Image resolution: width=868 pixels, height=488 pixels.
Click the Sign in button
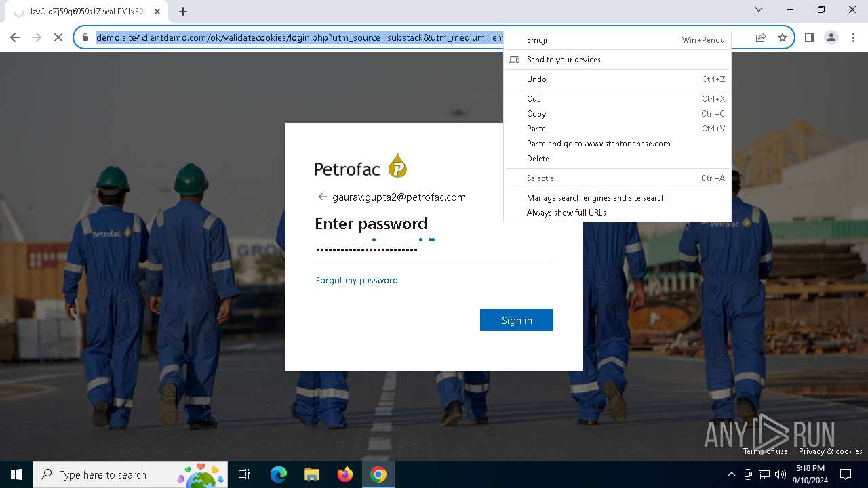point(517,320)
